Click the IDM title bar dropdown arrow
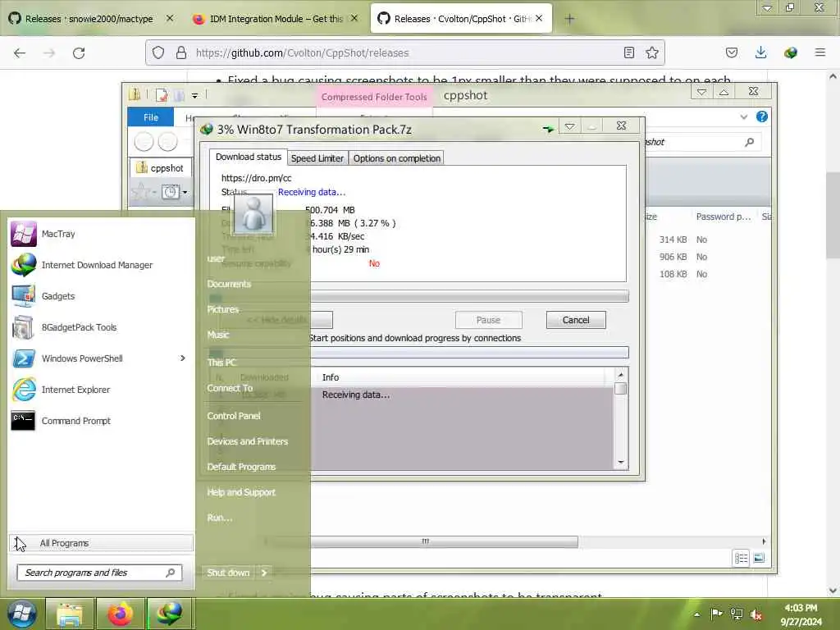840x630 pixels. point(569,126)
